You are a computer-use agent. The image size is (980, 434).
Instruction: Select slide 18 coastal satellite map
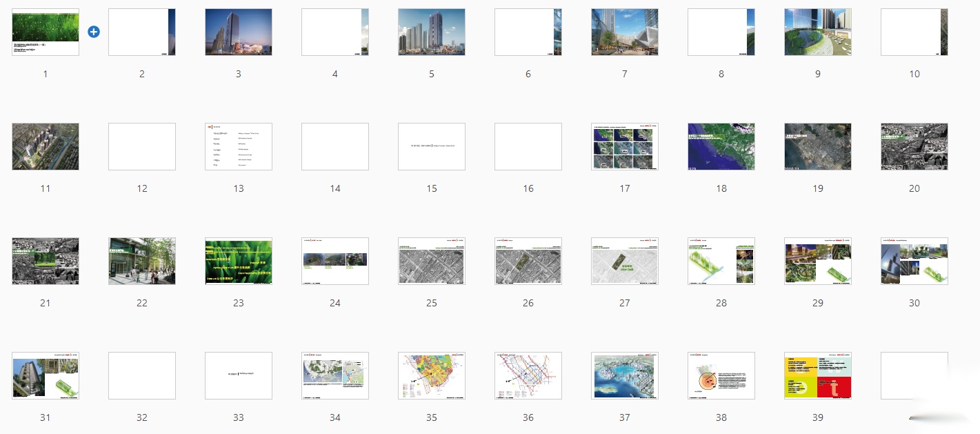[721, 146]
